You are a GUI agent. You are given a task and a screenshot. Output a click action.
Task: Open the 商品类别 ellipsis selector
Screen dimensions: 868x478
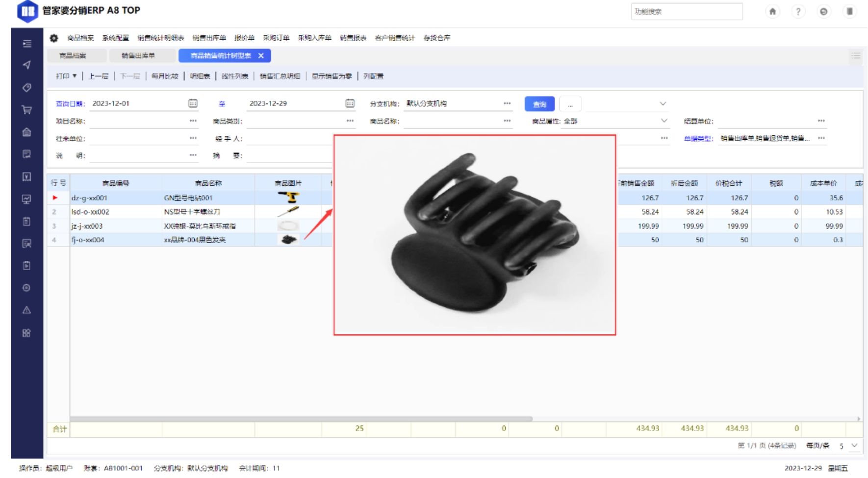350,121
